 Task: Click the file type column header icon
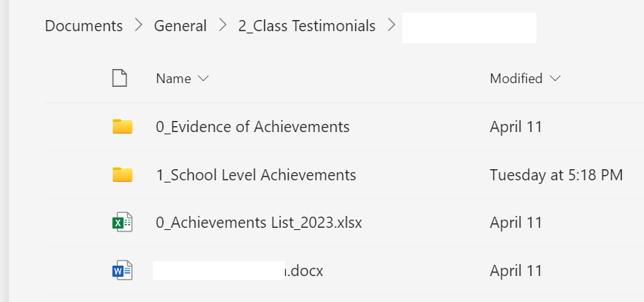pyautogui.click(x=119, y=78)
